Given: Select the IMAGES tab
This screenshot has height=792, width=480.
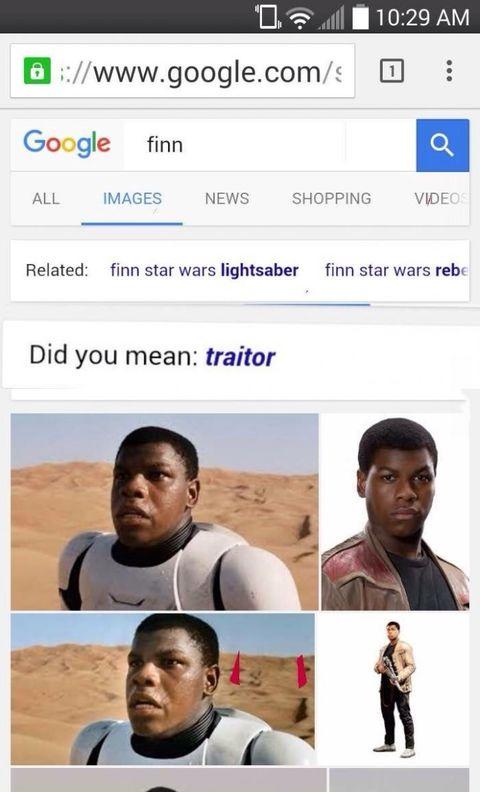Looking at the screenshot, I should pyautogui.click(x=132, y=199).
